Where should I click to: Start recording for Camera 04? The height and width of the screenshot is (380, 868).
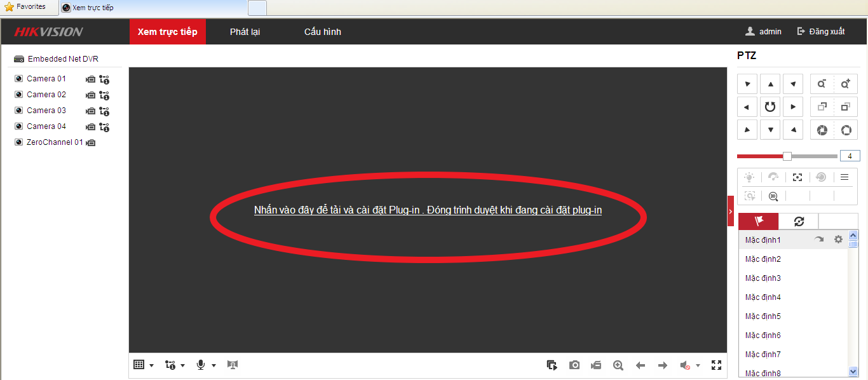(x=91, y=127)
